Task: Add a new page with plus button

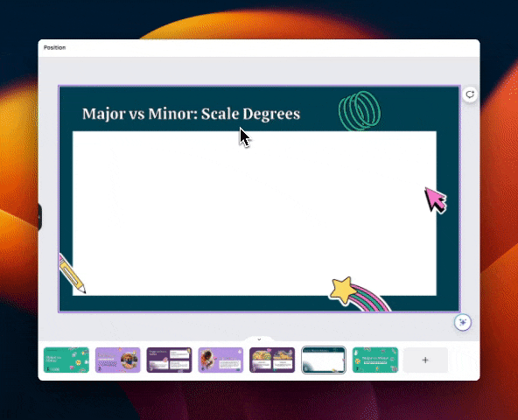Action: [425, 360]
